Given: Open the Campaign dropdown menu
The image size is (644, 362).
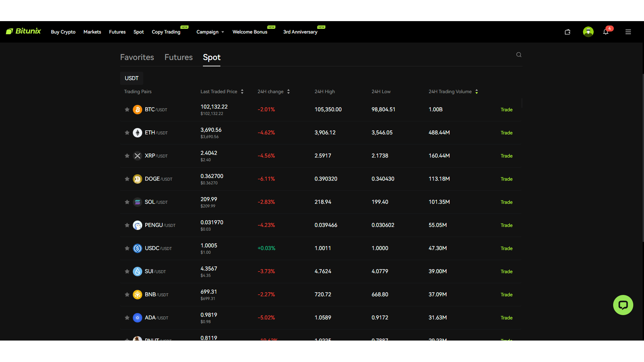Looking at the screenshot, I should pos(210,32).
